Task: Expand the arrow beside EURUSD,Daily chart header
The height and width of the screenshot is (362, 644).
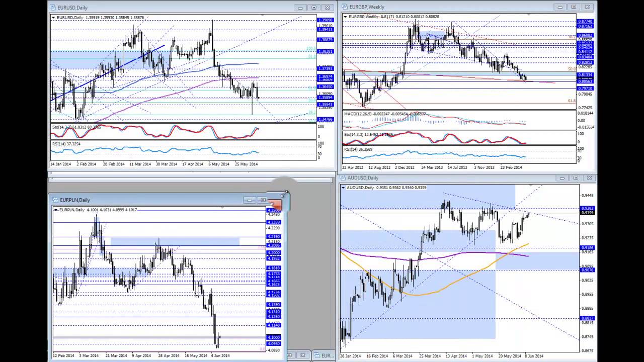Action: pos(53,18)
